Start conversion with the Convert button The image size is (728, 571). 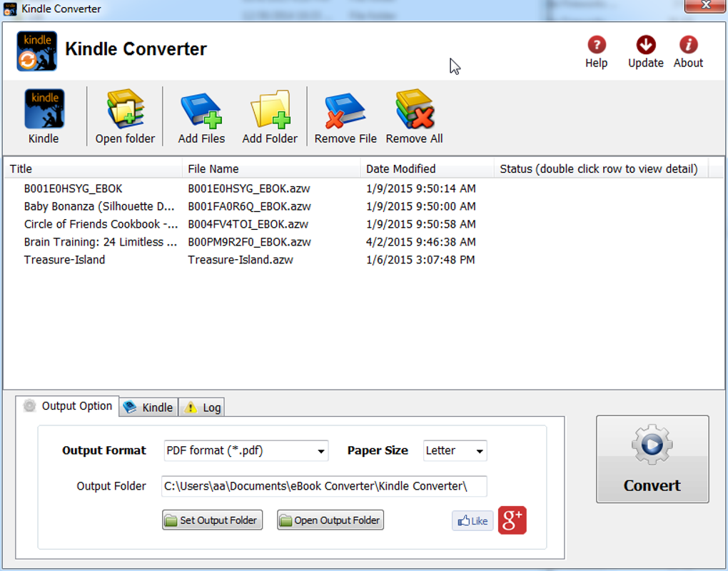(x=652, y=459)
